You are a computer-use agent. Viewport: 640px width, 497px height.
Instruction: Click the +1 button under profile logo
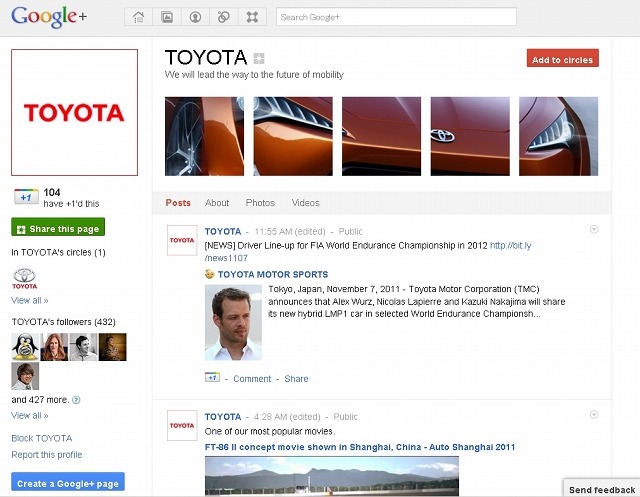(26, 197)
